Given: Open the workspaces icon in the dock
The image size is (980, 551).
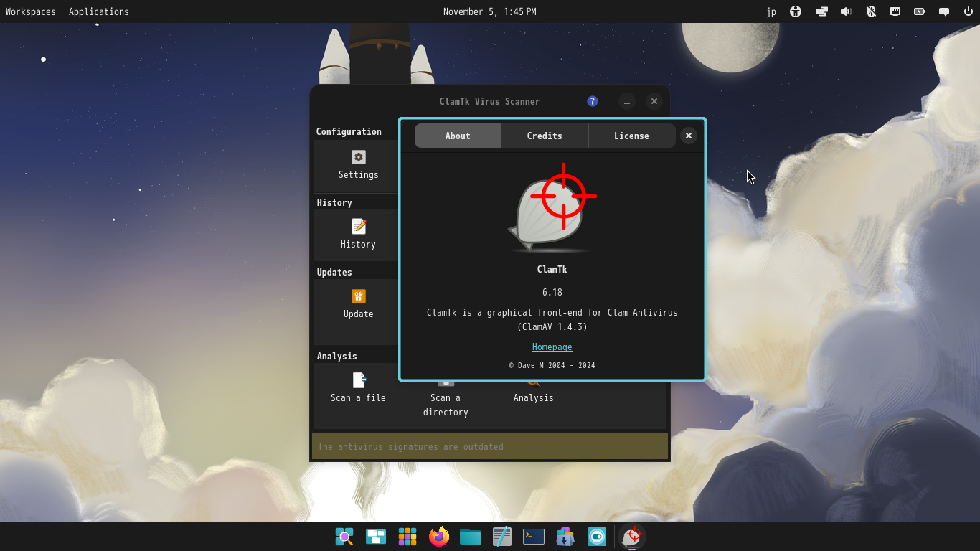Looking at the screenshot, I should [x=376, y=537].
